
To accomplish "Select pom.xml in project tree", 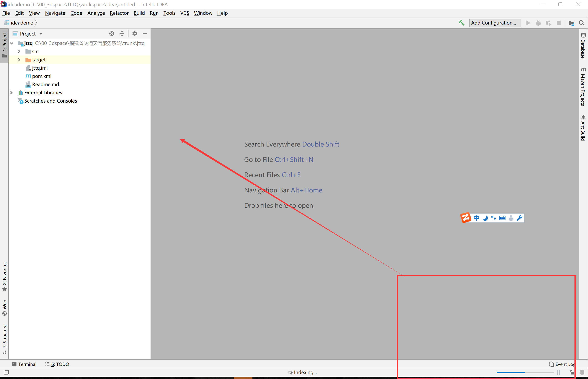I will [42, 76].
